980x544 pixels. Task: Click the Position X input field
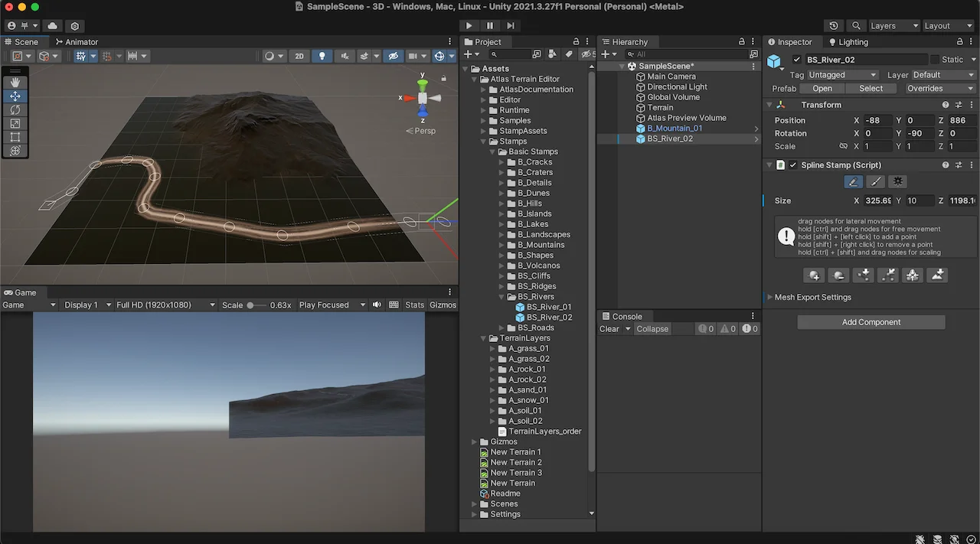pyautogui.click(x=877, y=120)
